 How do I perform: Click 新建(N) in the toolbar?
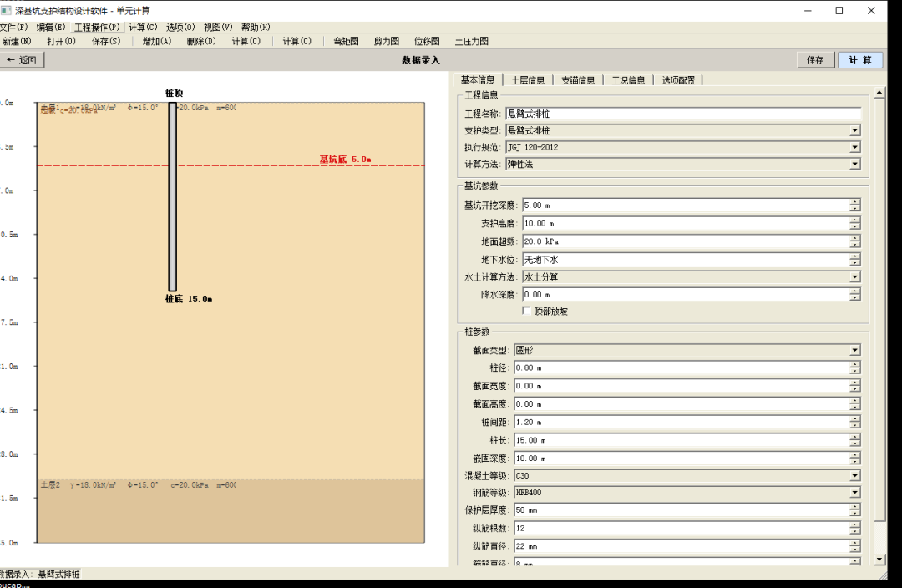tap(17, 42)
